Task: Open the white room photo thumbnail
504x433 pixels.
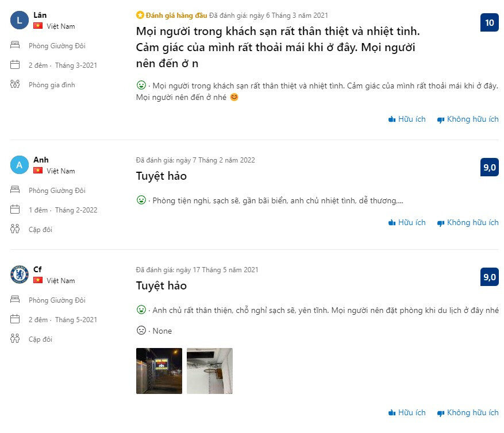Action: pyautogui.click(x=210, y=371)
